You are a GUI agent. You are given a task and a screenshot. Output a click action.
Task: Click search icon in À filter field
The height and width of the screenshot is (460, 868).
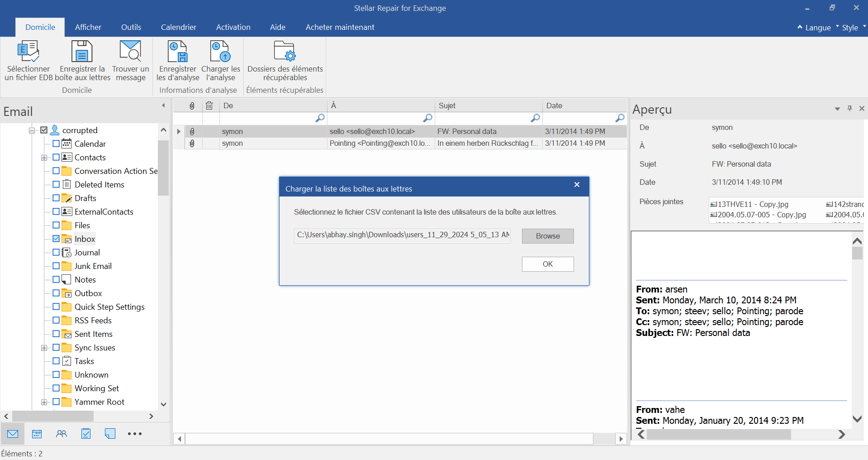(427, 118)
